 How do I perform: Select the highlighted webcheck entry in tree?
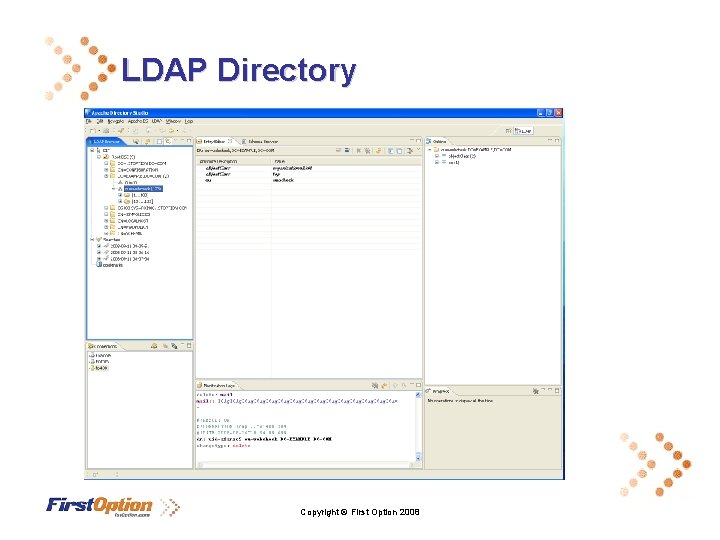click(143, 189)
